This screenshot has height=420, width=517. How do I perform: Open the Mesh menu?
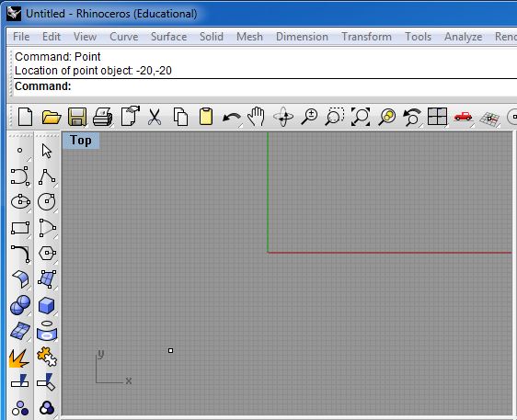click(249, 37)
